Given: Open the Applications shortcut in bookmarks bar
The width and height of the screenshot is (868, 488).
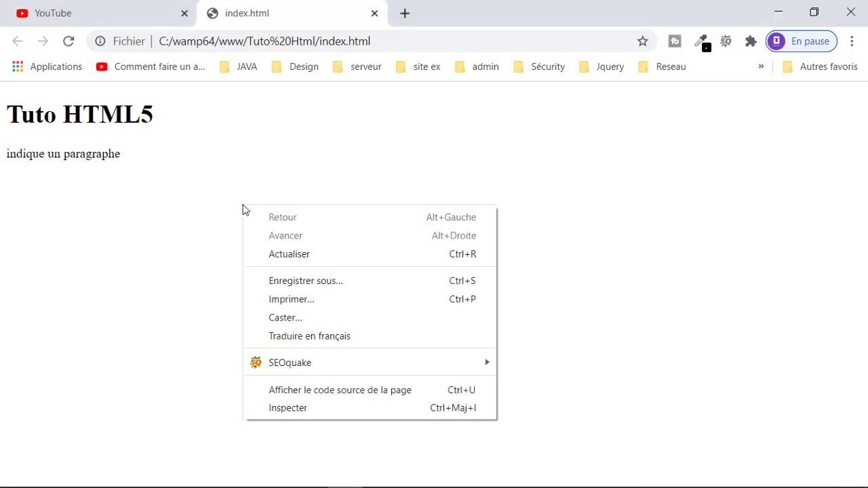Looking at the screenshot, I should [47, 66].
